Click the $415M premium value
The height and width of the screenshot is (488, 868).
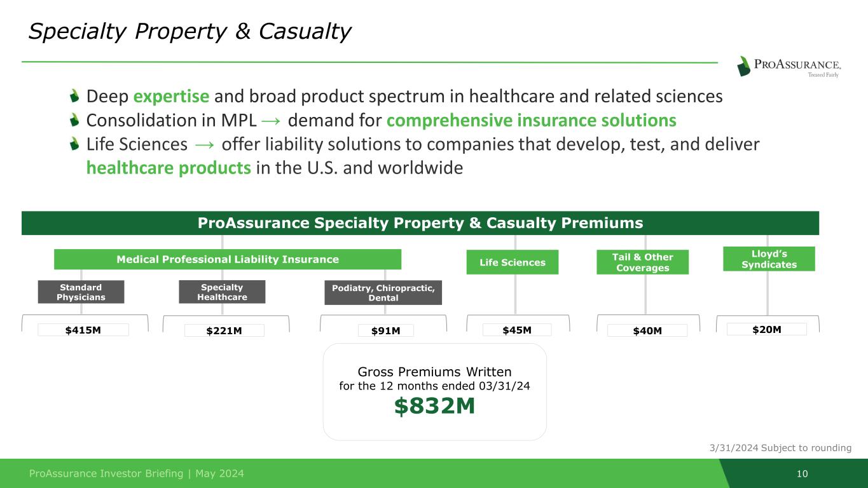click(83, 329)
